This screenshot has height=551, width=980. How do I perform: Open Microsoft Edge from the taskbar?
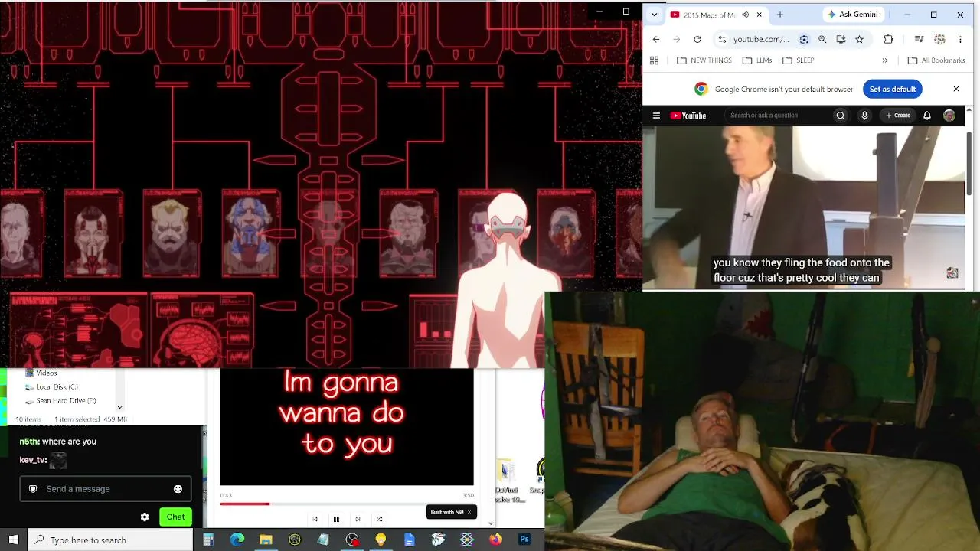point(237,540)
